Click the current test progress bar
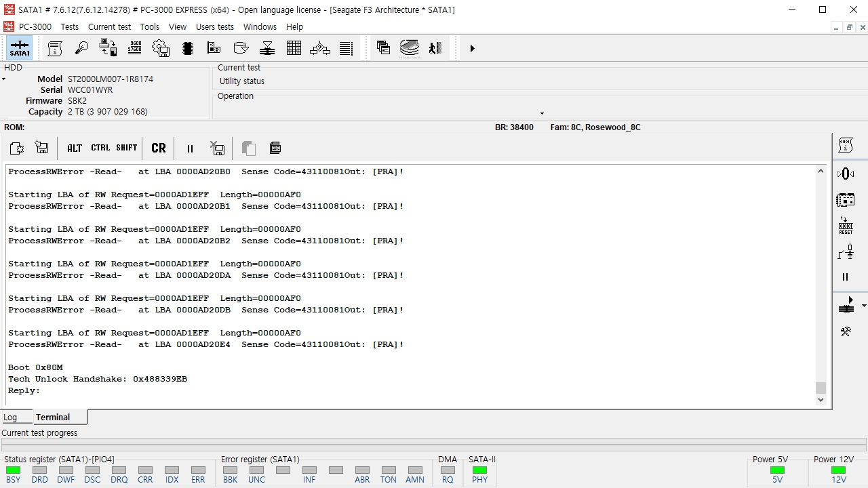This screenshot has width=868, height=488. (434, 445)
